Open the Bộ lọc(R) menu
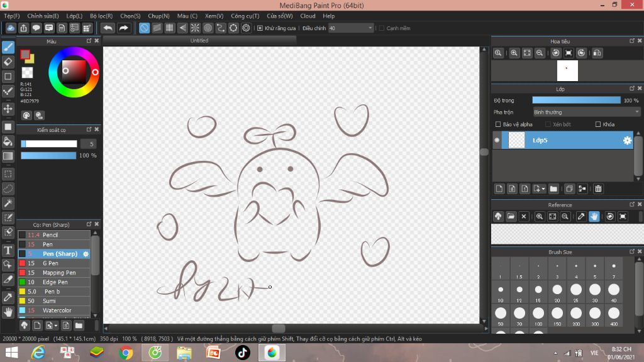This screenshot has height=362, width=644. click(x=101, y=16)
